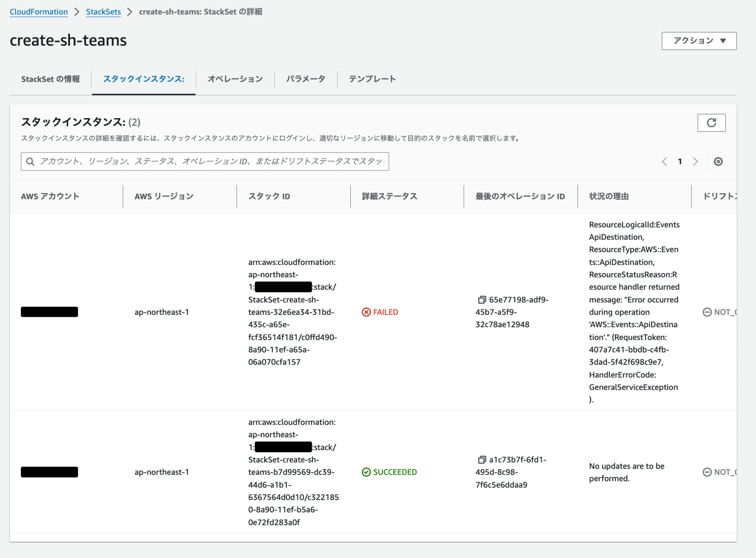Image resolution: width=756 pixels, height=558 pixels.
Task: Click ap-northeast-1 region in the SUCCEEDED row
Action: point(162,472)
